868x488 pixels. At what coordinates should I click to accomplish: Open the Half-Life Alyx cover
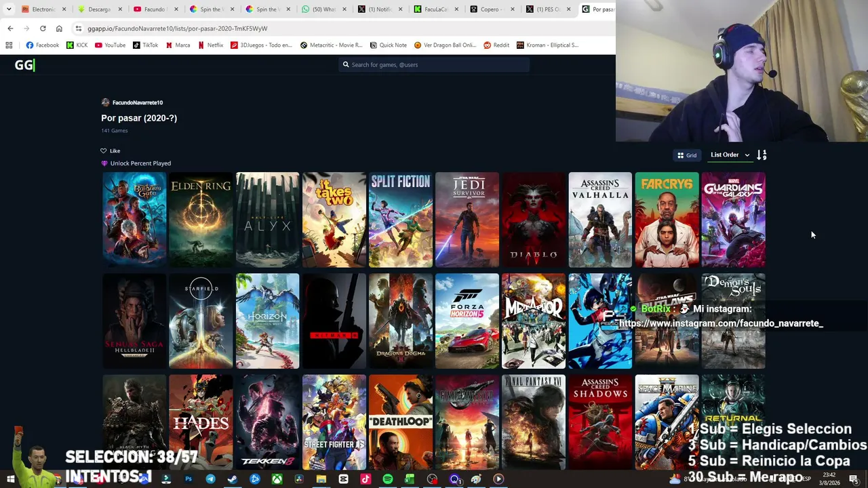click(x=267, y=220)
